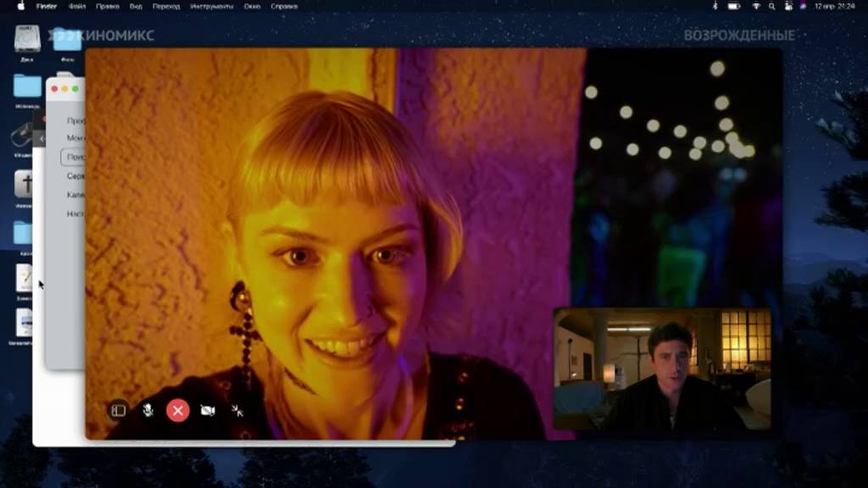868x488 pixels.
Task: Open the Wi-Fi menu icon
Action: (755, 6)
